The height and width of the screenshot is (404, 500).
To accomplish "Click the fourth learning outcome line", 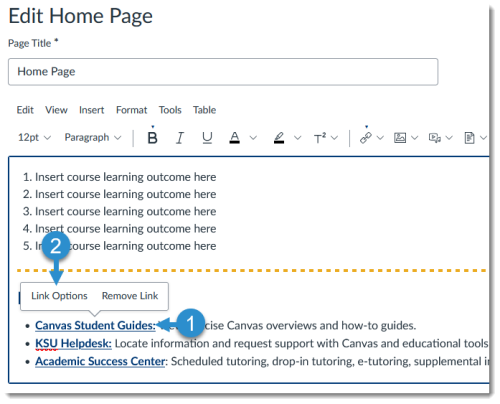I will tap(126, 229).
